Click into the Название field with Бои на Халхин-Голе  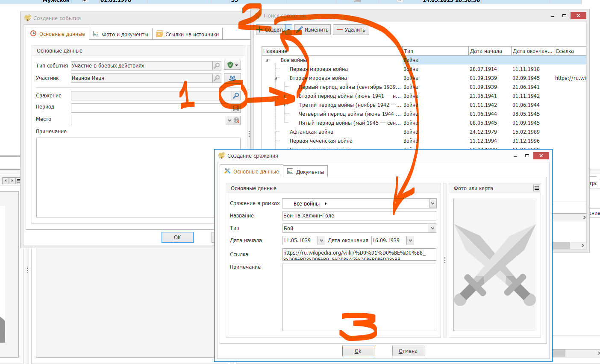[359, 216]
